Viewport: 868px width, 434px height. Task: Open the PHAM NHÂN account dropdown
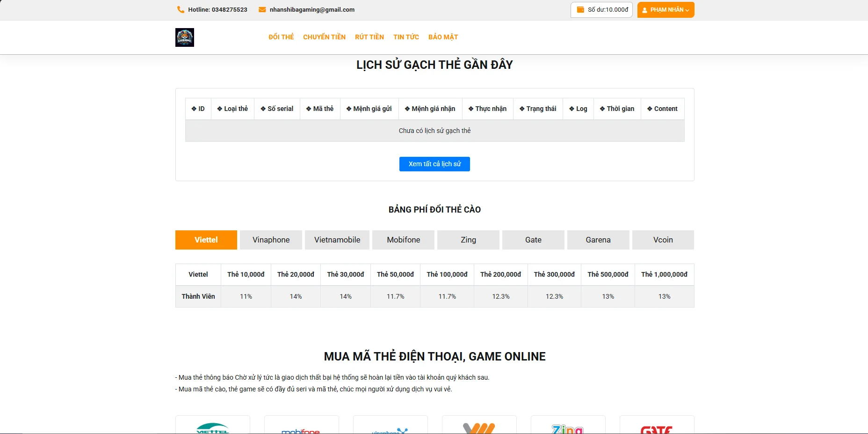click(x=665, y=10)
